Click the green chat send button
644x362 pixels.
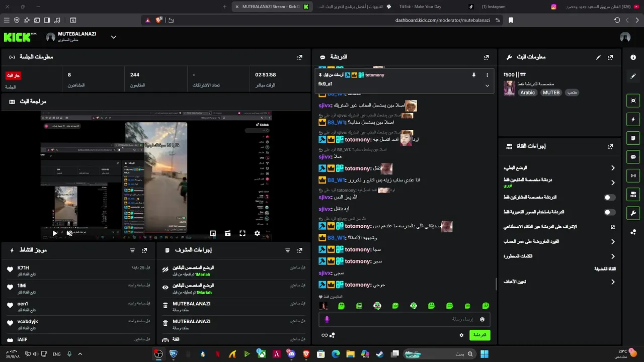pyautogui.click(x=479, y=335)
